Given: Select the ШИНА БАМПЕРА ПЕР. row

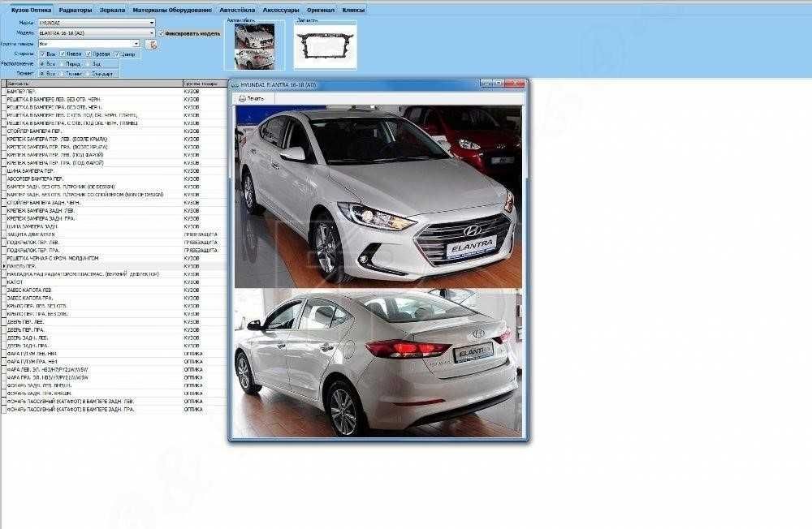Looking at the screenshot, I should point(116,171).
